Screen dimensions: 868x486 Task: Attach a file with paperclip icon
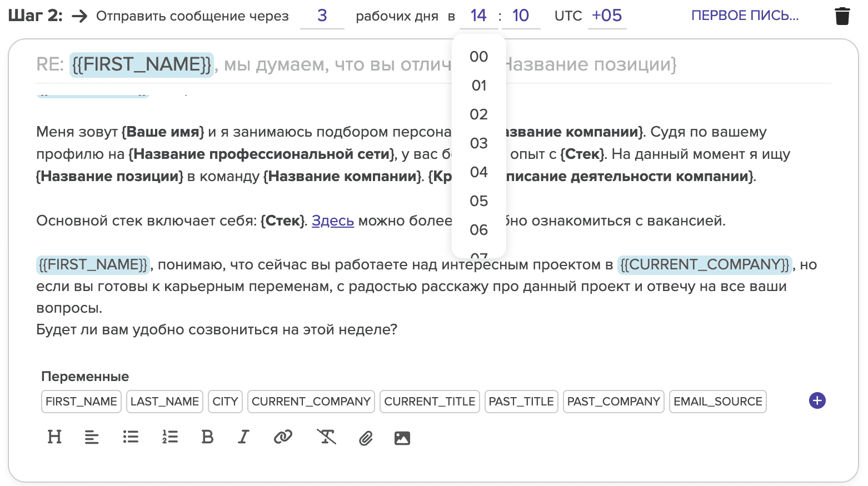click(x=366, y=438)
